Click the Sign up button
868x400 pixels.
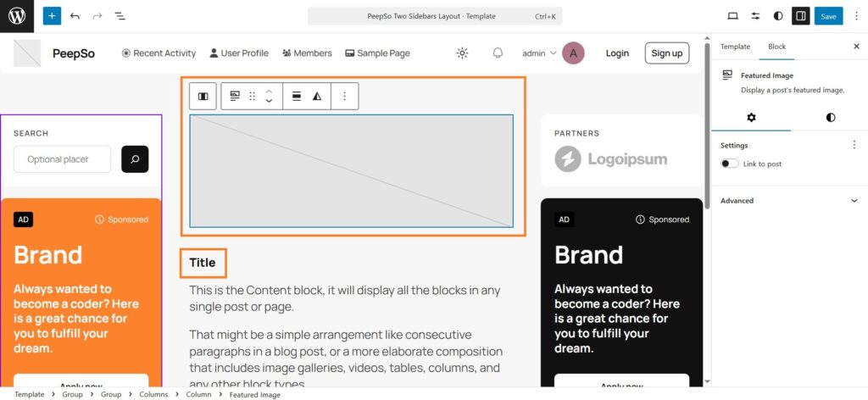(666, 53)
